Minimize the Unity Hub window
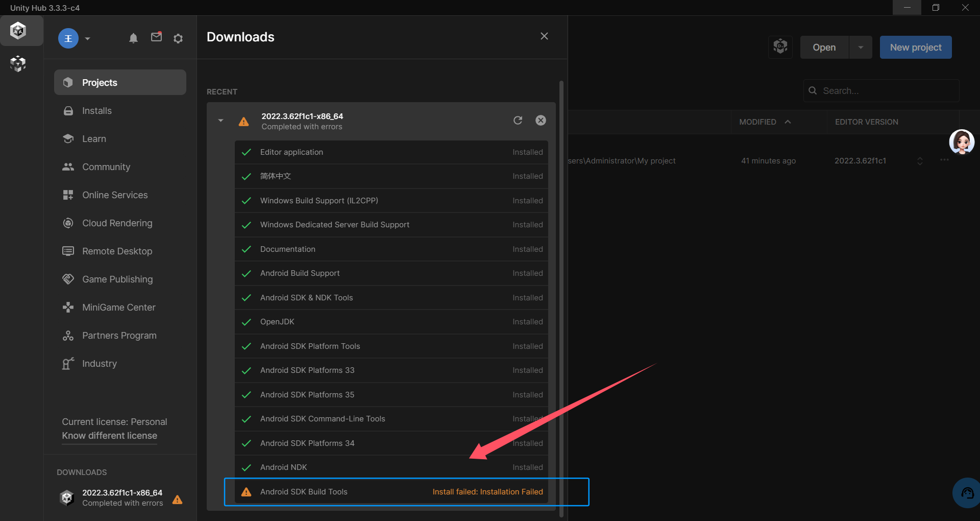The height and width of the screenshot is (521, 980). point(907,7)
